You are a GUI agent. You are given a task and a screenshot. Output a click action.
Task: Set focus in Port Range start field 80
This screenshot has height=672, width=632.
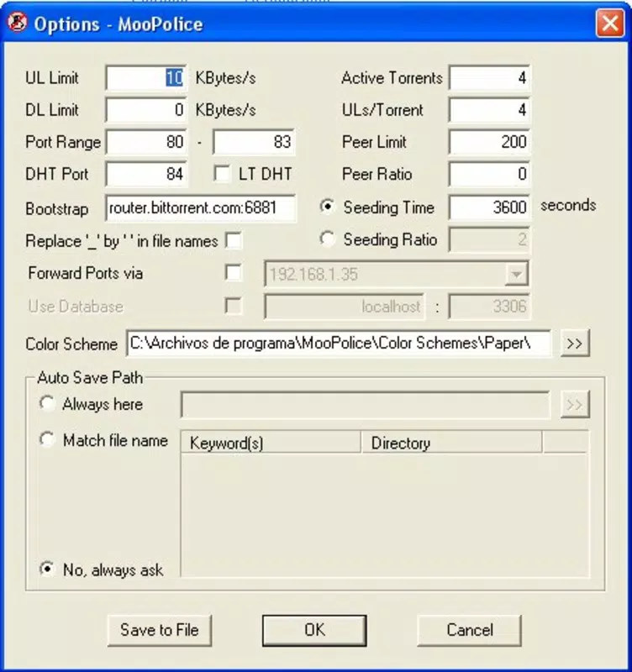click(x=146, y=142)
